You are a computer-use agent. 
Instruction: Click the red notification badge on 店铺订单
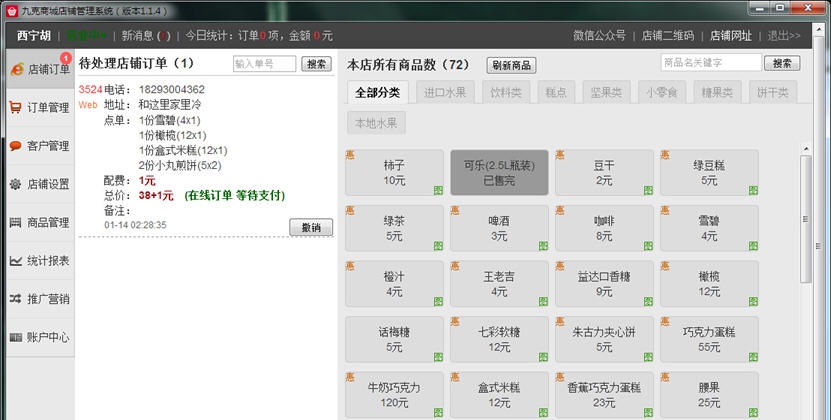(x=66, y=57)
